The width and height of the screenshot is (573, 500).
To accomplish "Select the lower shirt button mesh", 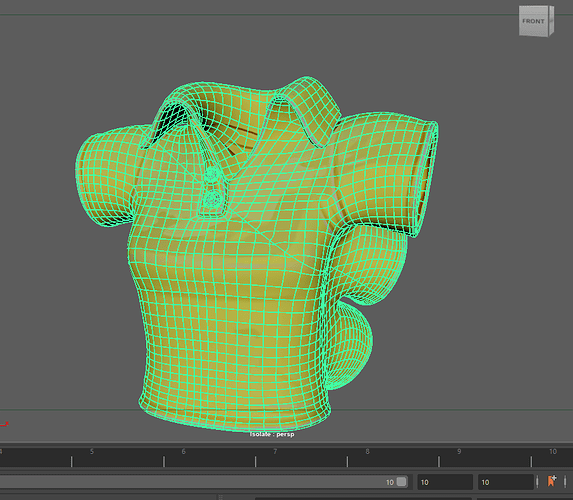I will [x=212, y=200].
